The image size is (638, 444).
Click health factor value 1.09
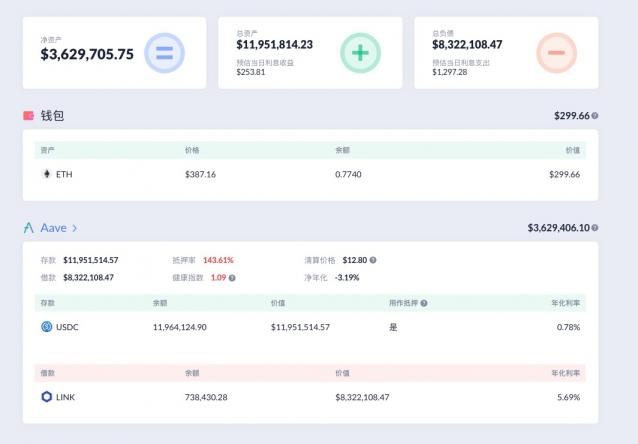(218, 278)
